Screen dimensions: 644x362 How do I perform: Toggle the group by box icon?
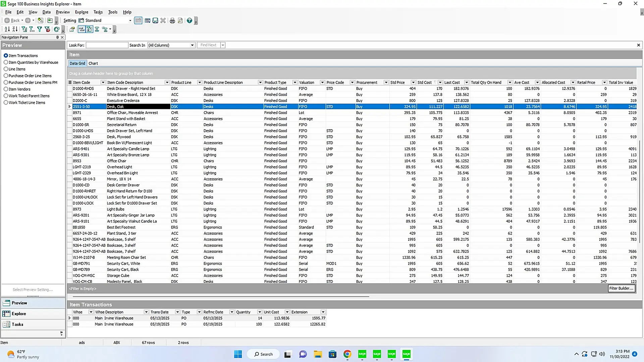click(x=81, y=29)
